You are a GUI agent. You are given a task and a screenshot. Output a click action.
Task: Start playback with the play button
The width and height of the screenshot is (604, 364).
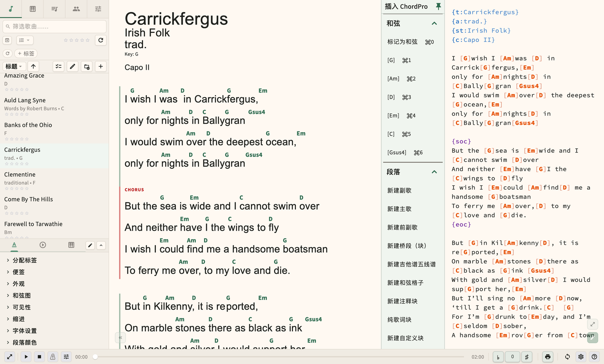26,357
